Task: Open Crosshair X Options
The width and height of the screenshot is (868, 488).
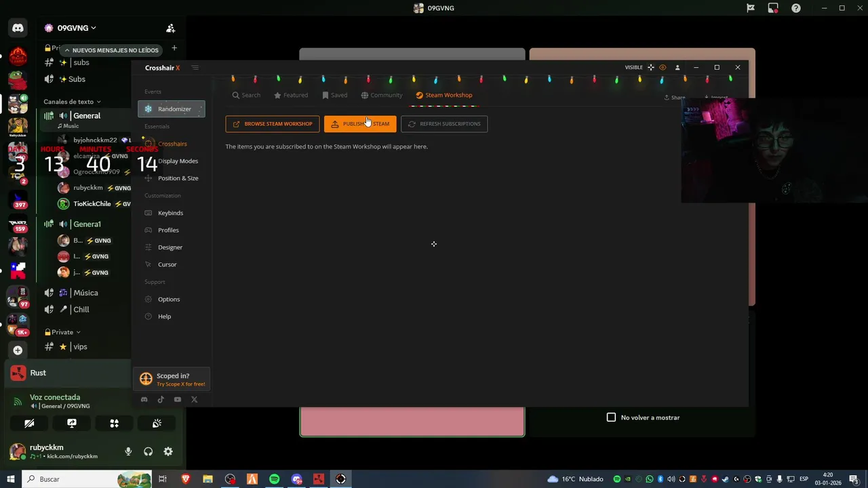Action: (x=169, y=299)
